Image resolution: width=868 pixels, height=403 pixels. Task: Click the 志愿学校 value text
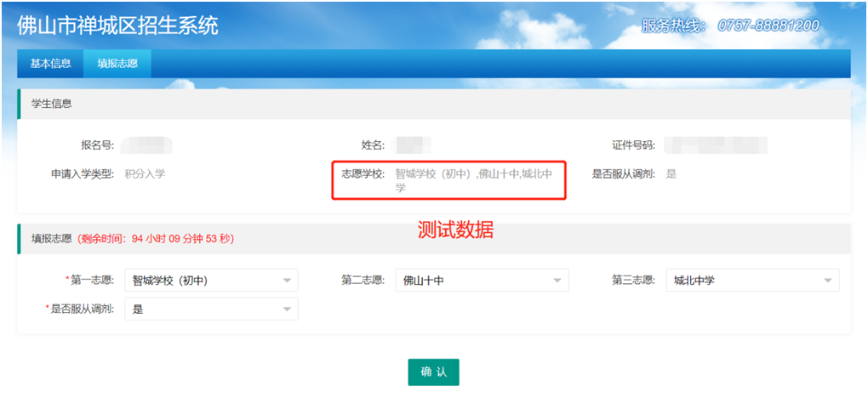473,180
